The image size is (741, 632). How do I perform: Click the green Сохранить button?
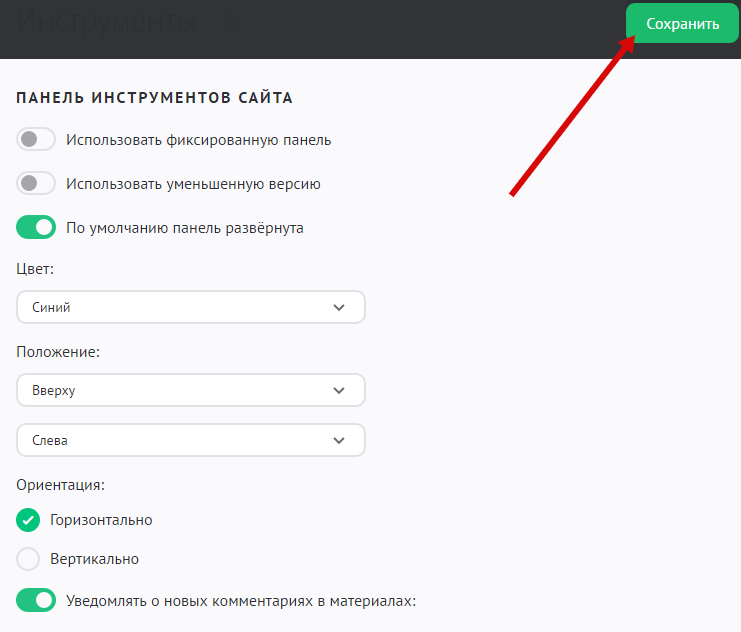682,24
